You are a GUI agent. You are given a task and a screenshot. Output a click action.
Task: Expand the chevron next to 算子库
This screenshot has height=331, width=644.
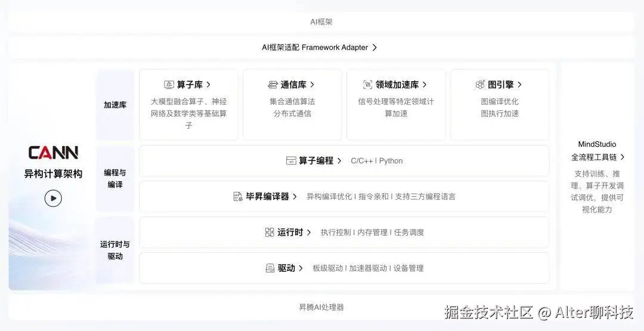(x=209, y=85)
